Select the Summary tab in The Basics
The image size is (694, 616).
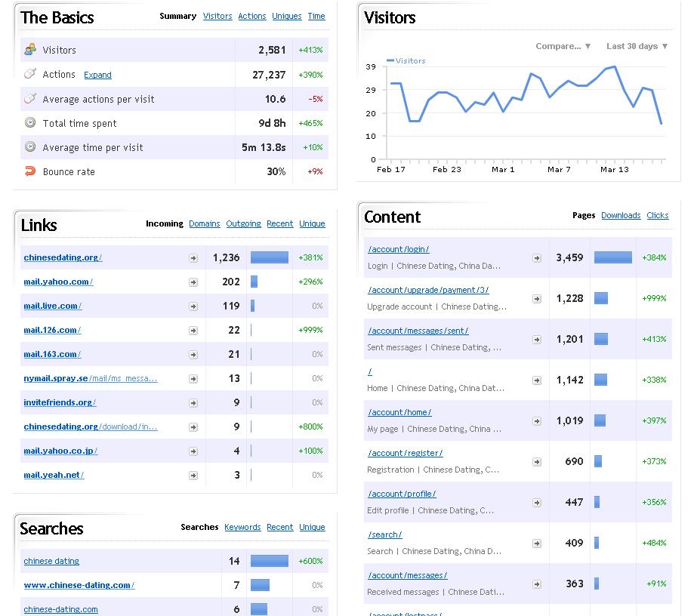pos(178,16)
